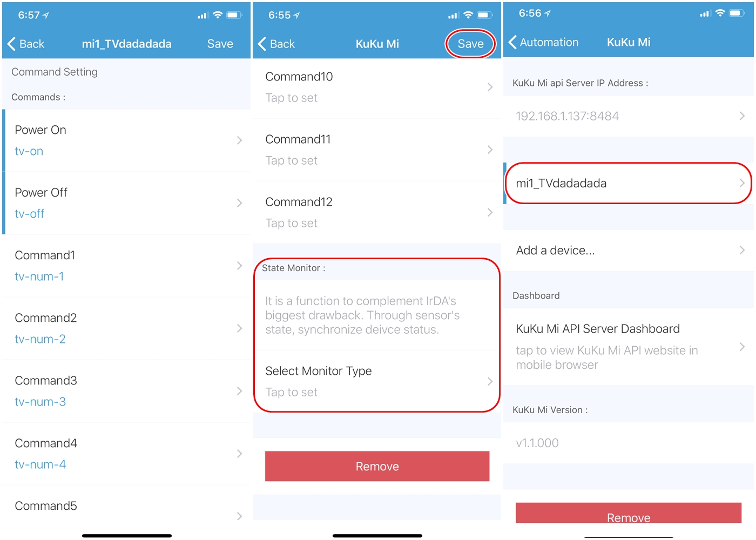This screenshot has height=540, width=756.
Task: Open Command4 tv-num-4 chevron
Action: pos(240,454)
